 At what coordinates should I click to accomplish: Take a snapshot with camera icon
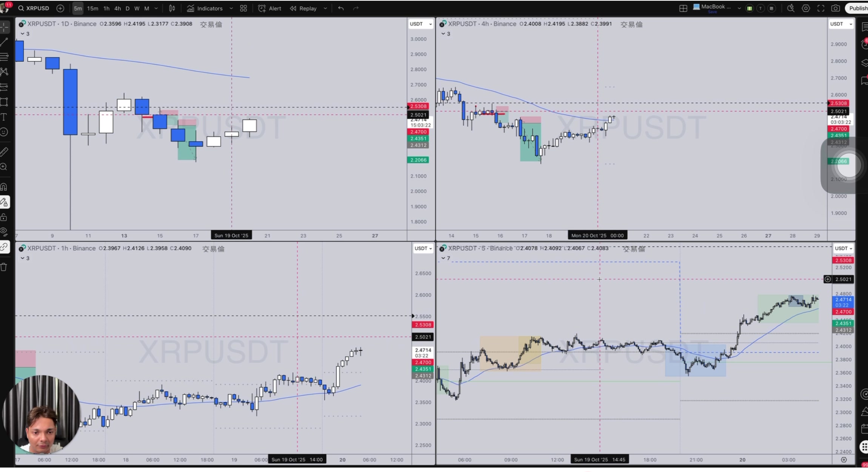tap(836, 8)
